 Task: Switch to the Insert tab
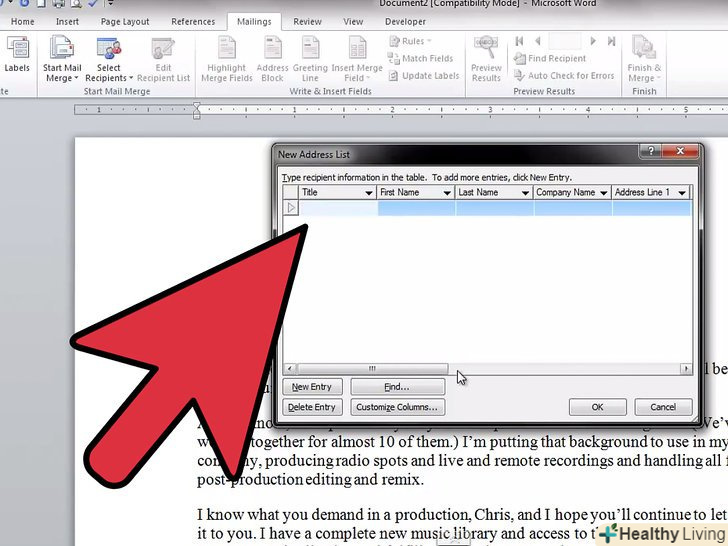click(67, 22)
